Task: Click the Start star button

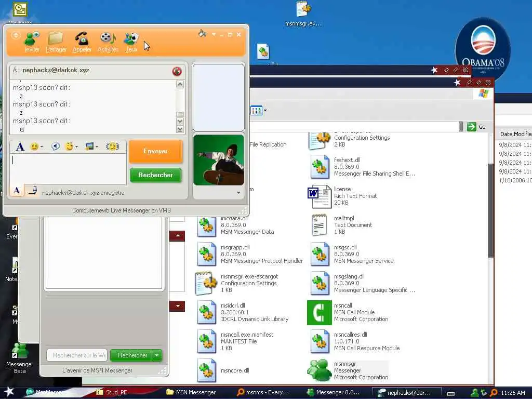Action: point(8,392)
